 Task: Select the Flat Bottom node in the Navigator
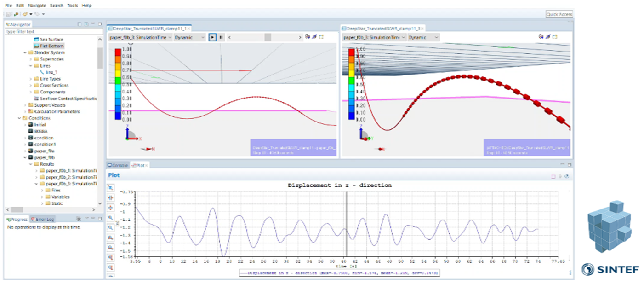48,46
